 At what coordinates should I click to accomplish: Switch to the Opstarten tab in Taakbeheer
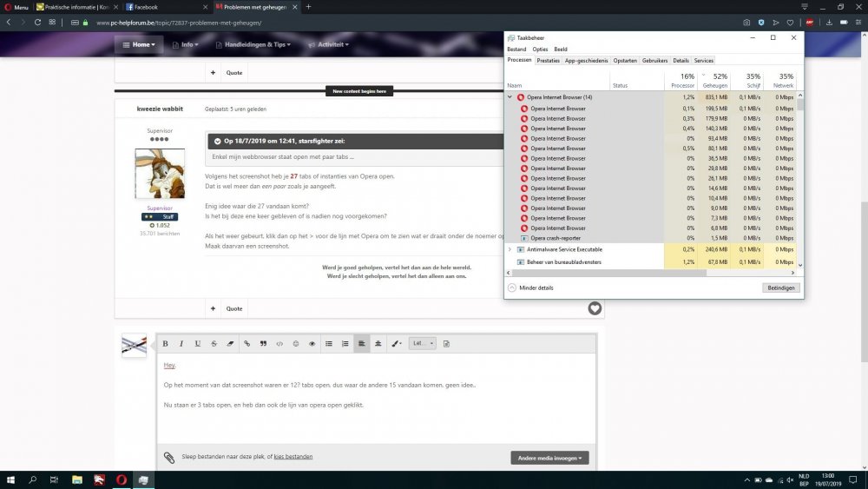click(x=625, y=60)
